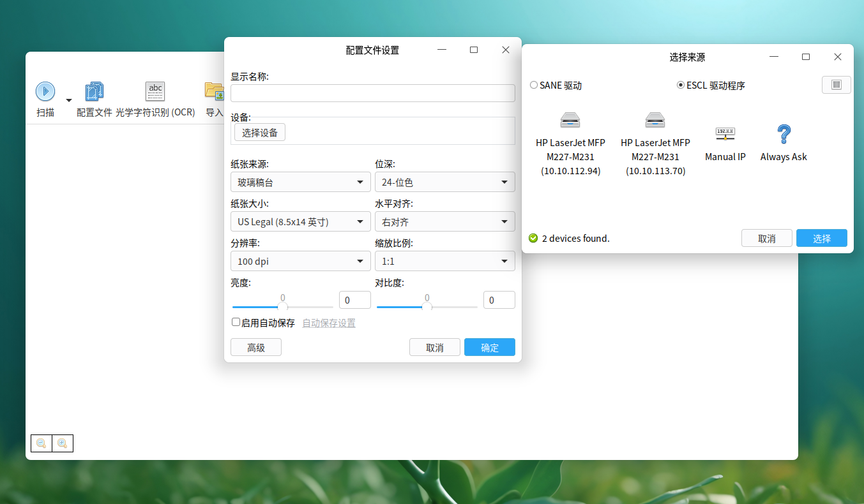
Task: Confirm profile settings with 确定
Action: (490, 348)
